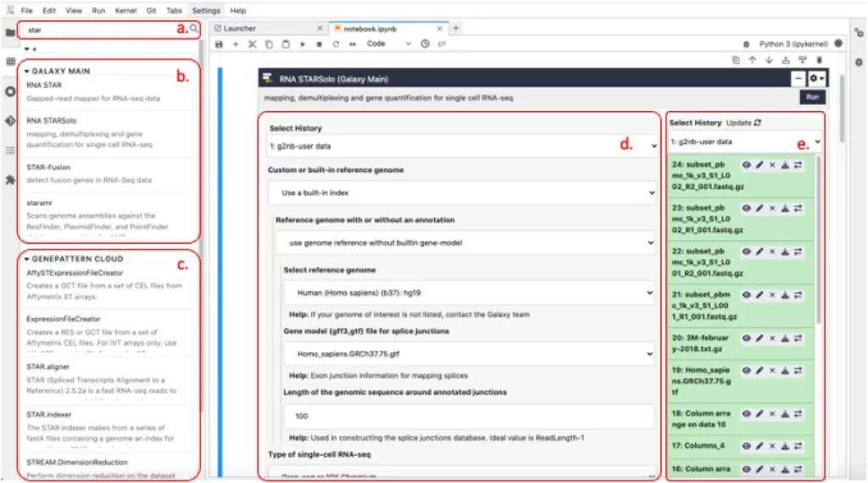Open the extension manager puzzle icon

(10, 180)
